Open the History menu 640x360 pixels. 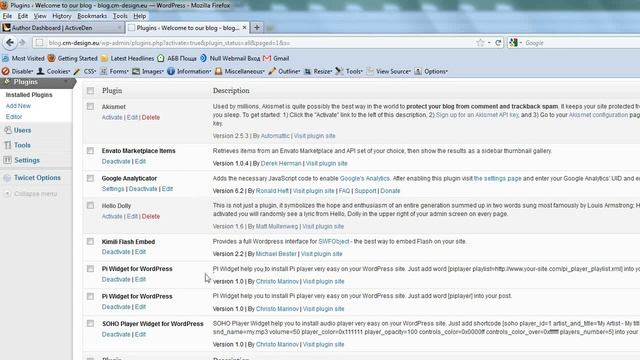coord(62,16)
